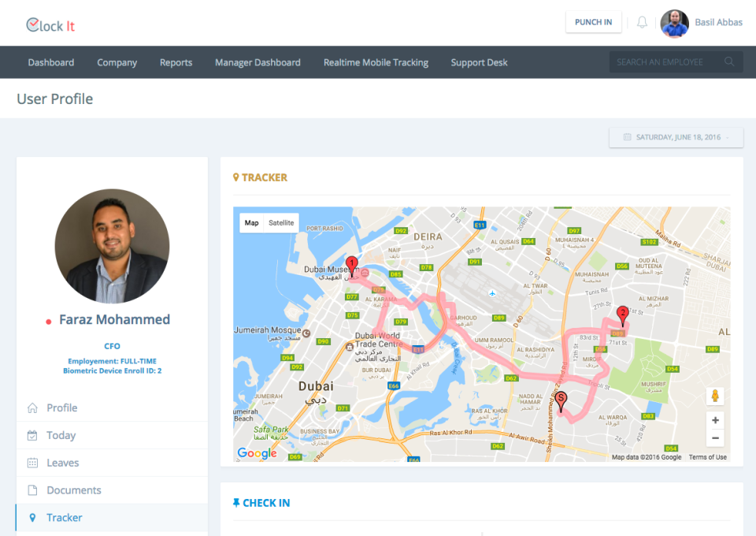Switch the map to Satellite view
Viewport: 756px width, 536px height.
click(281, 222)
